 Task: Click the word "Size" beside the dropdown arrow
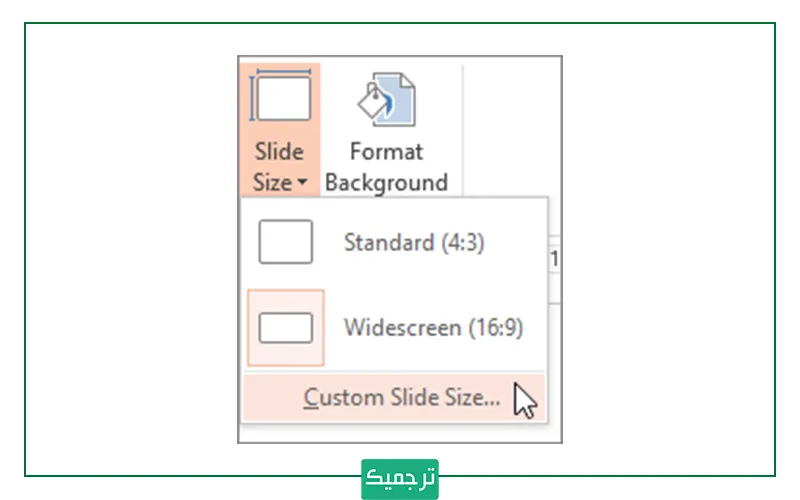(272, 183)
